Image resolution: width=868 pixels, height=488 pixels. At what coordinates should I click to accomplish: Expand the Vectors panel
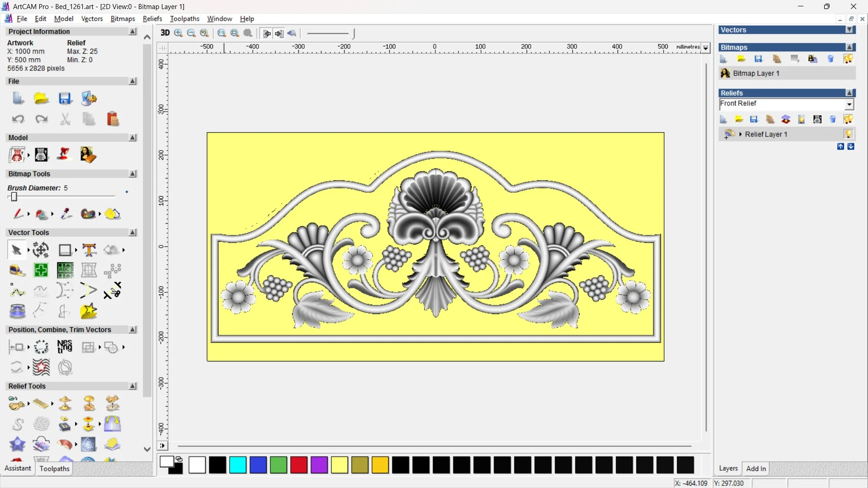tap(849, 30)
